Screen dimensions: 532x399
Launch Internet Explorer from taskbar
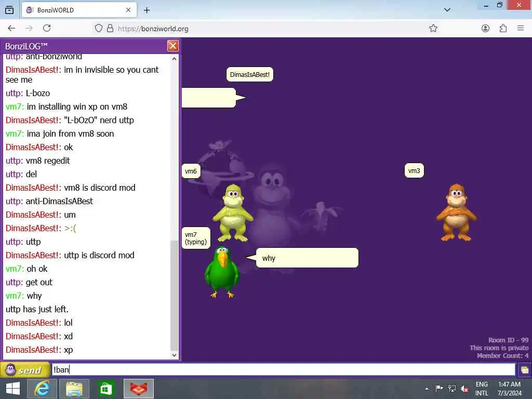click(42, 389)
